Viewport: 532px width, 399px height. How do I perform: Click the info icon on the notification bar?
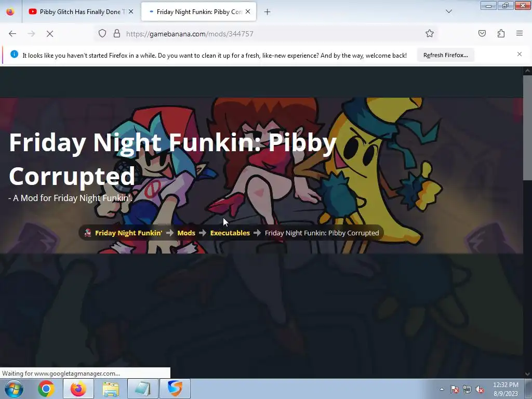click(x=14, y=54)
